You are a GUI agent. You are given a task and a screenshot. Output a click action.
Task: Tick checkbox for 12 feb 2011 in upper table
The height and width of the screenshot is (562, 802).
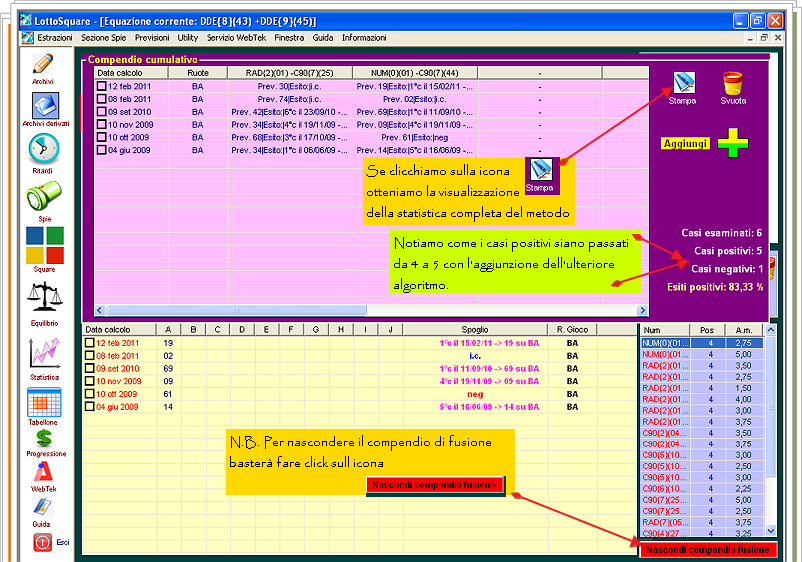point(102,86)
